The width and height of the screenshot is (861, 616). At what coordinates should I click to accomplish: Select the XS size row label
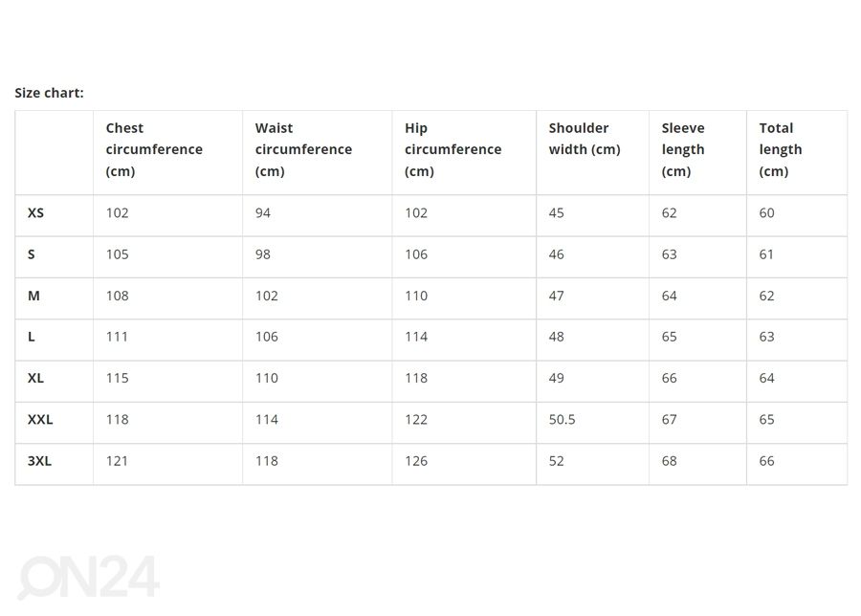click(x=35, y=213)
